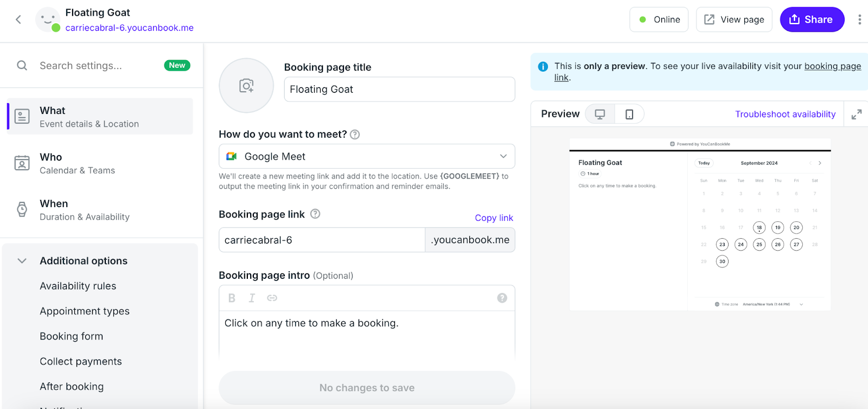Go back using the left arrow
868x409 pixels.
[18, 20]
